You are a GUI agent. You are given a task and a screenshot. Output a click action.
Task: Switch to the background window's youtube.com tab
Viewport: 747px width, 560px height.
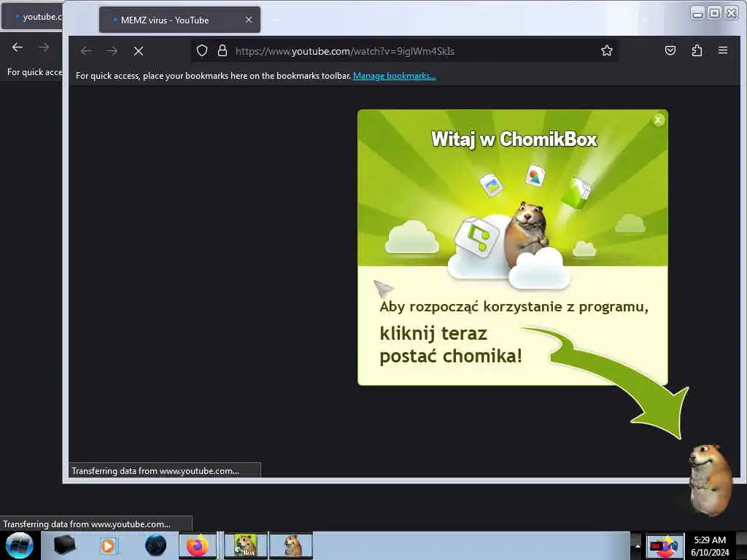[x=32, y=17]
